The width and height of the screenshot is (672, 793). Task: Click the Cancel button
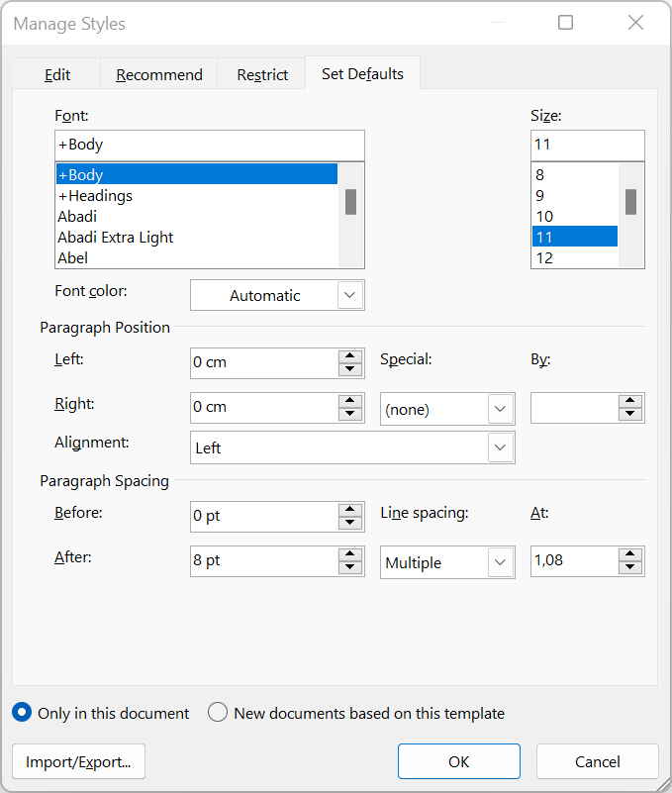[x=597, y=761]
